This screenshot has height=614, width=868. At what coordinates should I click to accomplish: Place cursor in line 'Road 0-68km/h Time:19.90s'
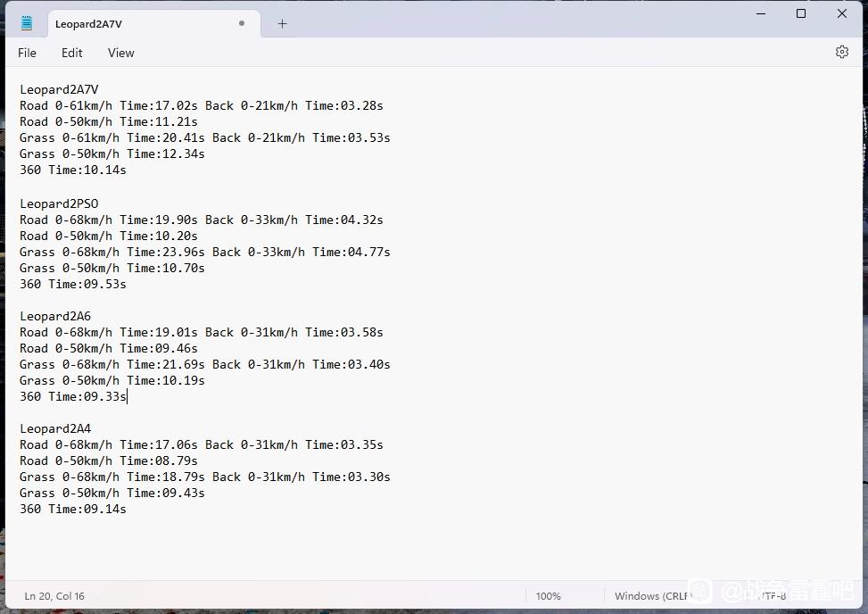109,220
